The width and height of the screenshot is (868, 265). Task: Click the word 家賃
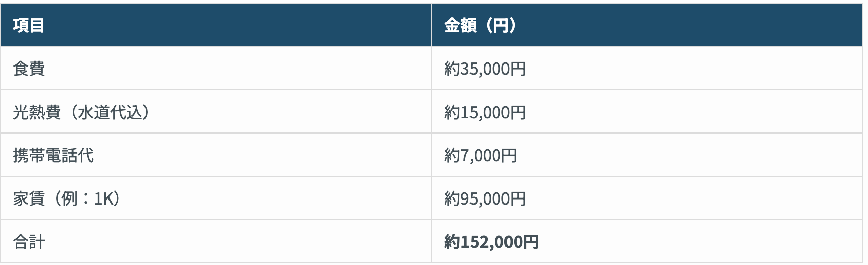29,198
